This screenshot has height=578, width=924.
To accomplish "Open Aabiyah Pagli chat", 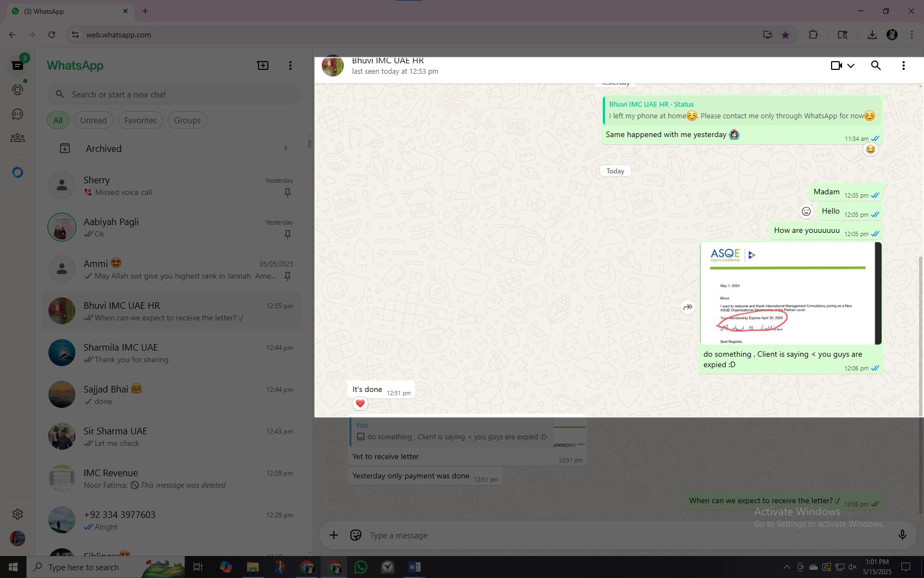I will click(x=172, y=227).
